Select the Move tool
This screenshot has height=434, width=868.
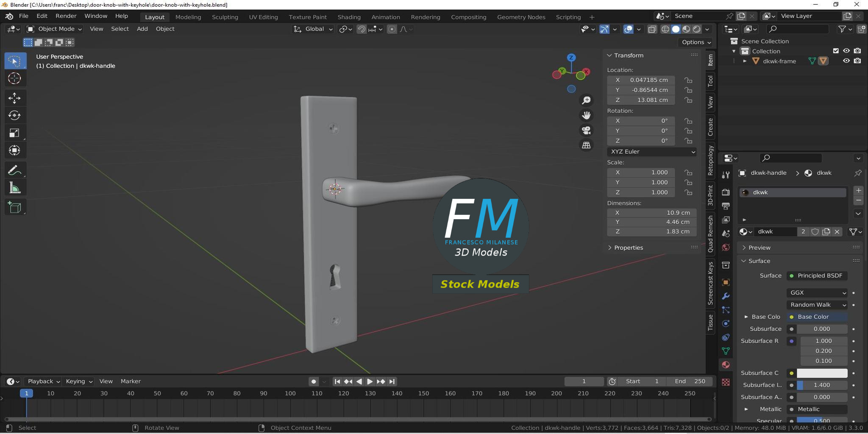pos(15,97)
